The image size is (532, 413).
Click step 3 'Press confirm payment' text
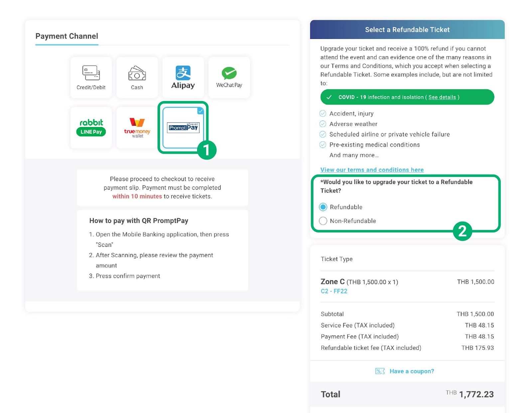128,276
